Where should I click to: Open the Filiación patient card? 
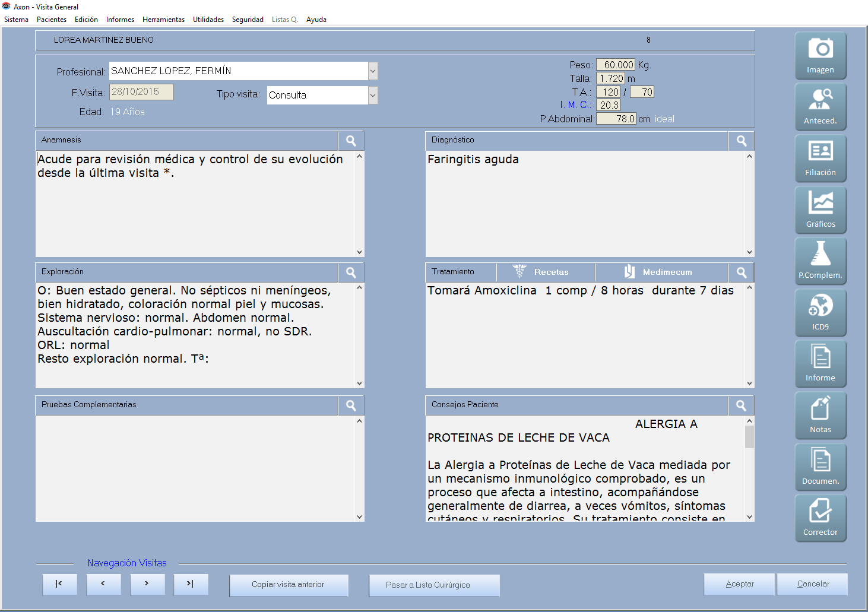pyautogui.click(x=820, y=158)
